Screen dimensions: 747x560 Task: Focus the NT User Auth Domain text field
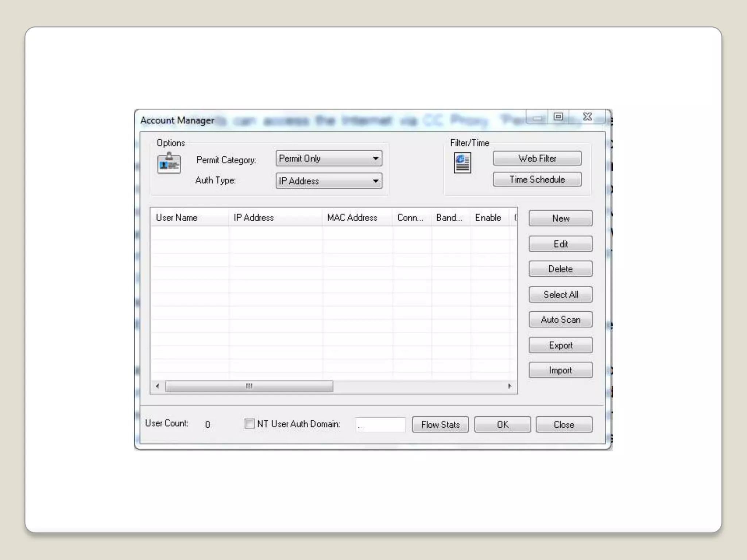380,425
